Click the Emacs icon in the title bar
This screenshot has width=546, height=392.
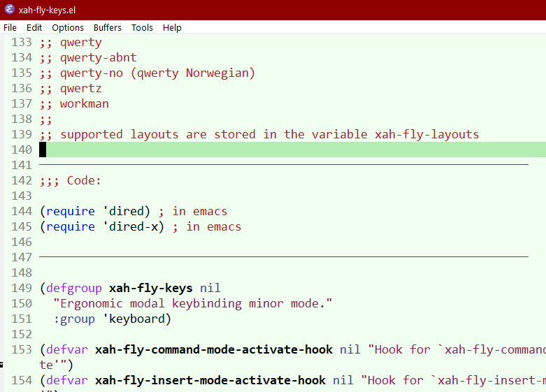point(9,9)
